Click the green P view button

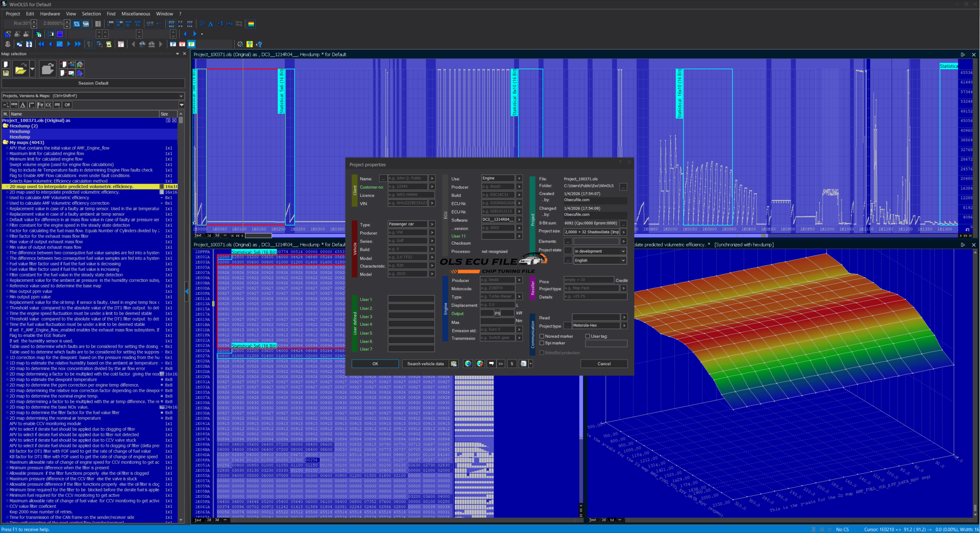[191, 44]
